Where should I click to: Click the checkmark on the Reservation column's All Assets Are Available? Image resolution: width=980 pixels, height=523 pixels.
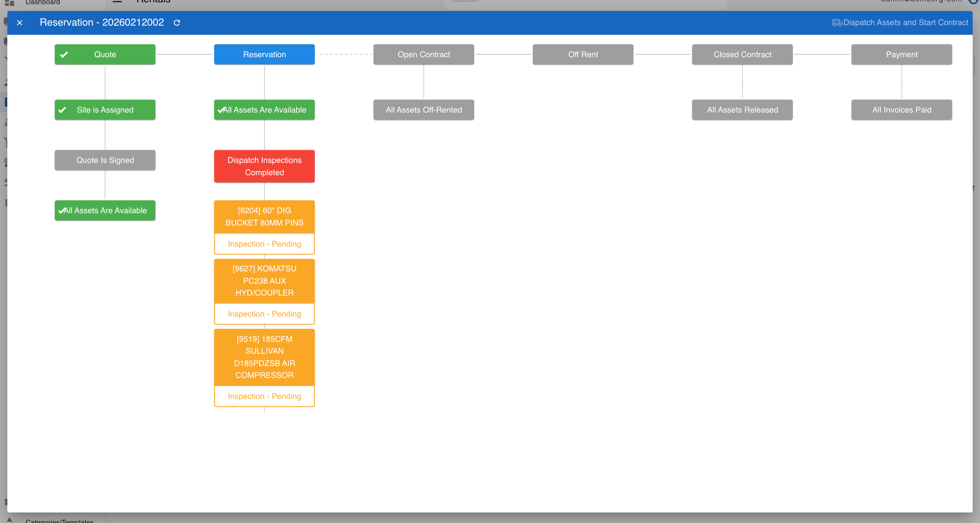point(221,110)
